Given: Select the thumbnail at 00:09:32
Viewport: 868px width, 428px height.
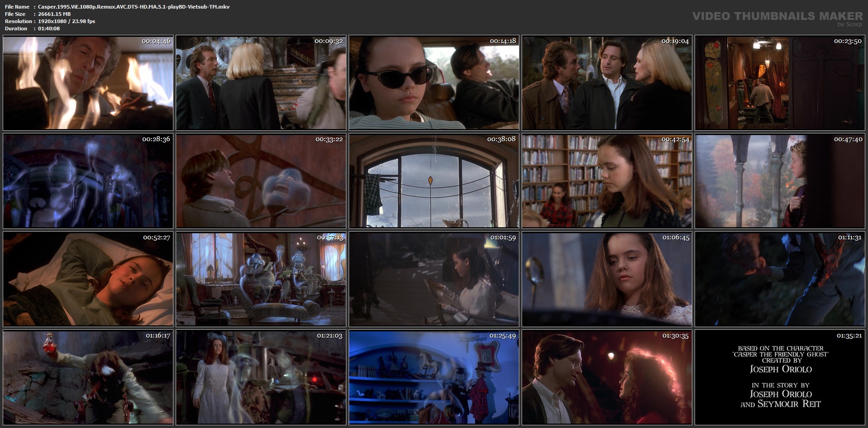Looking at the screenshot, I should tap(261, 83).
